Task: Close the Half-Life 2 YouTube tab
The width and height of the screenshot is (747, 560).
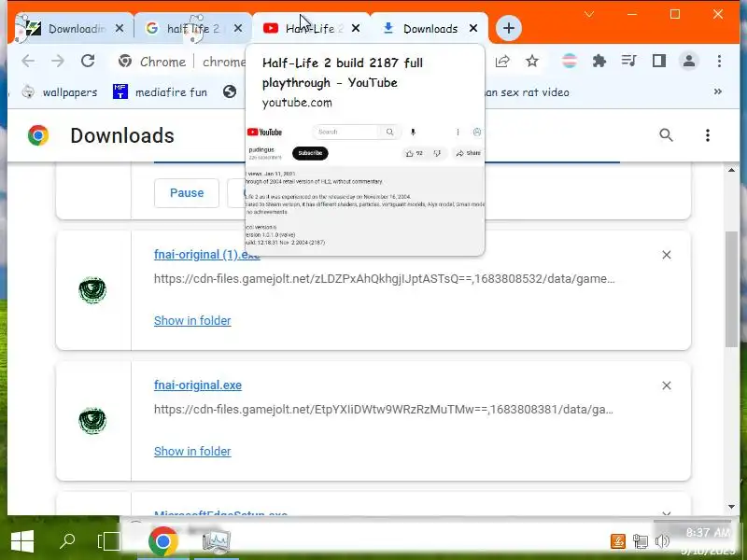Action: (356, 29)
